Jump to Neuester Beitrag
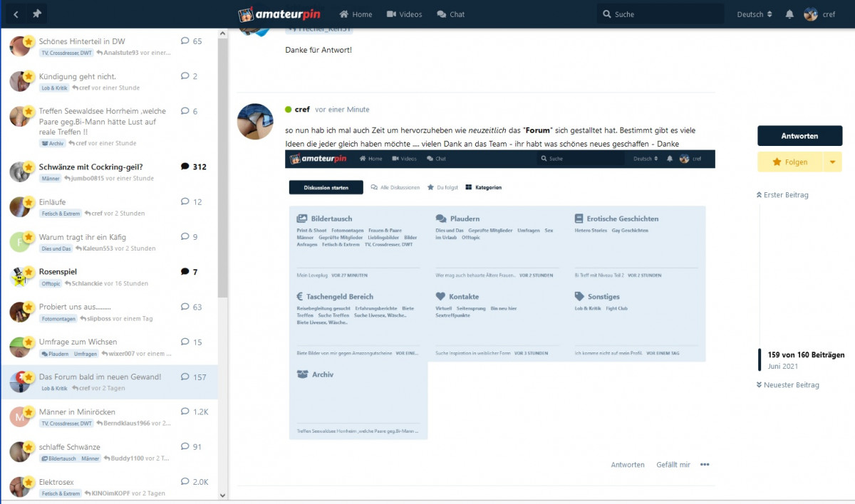855x504 pixels. 787,385
